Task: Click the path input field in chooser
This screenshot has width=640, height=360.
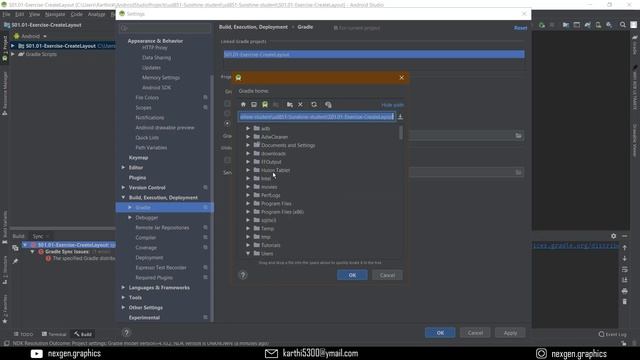Action: coord(316,117)
